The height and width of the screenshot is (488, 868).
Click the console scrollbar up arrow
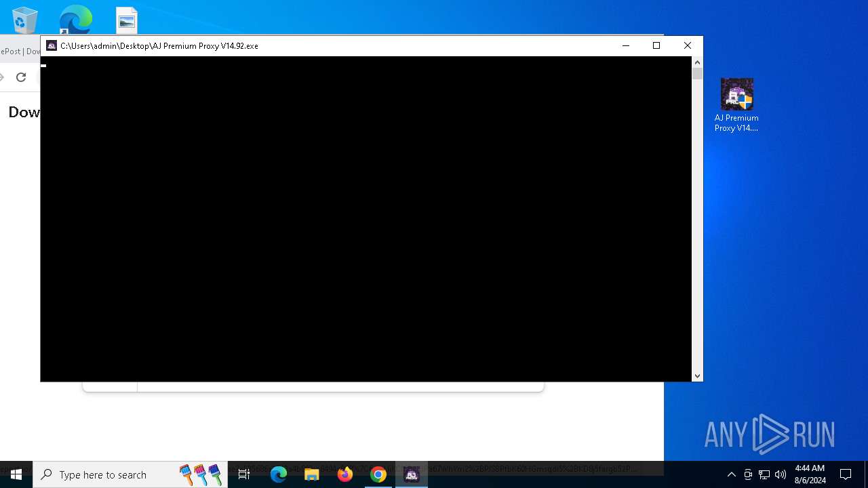click(697, 62)
